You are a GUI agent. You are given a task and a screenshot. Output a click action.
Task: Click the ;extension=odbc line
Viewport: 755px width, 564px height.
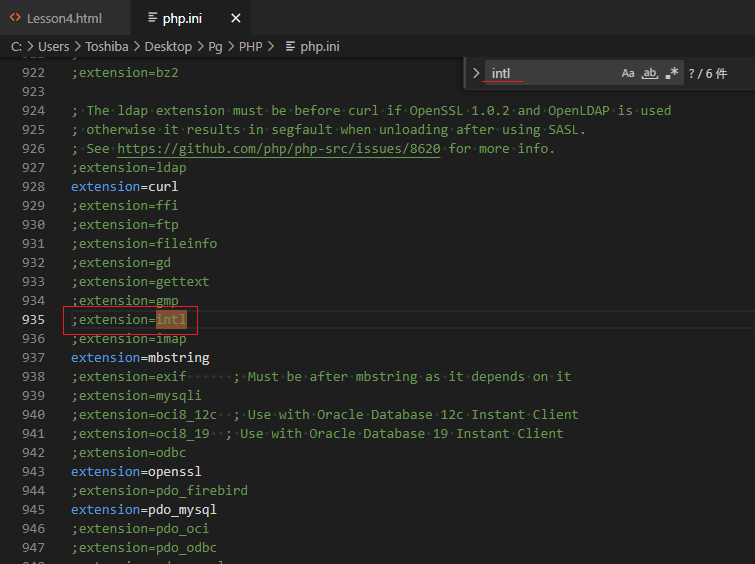click(129, 453)
